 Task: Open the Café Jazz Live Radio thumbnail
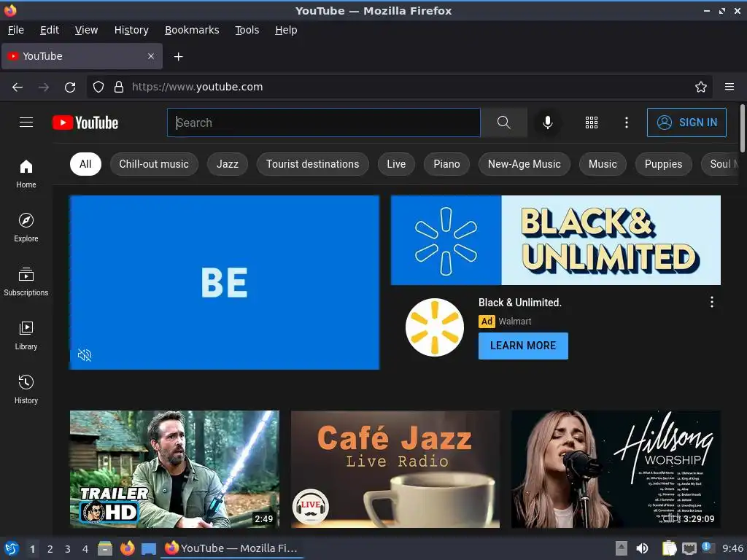pyautogui.click(x=395, y=469)
